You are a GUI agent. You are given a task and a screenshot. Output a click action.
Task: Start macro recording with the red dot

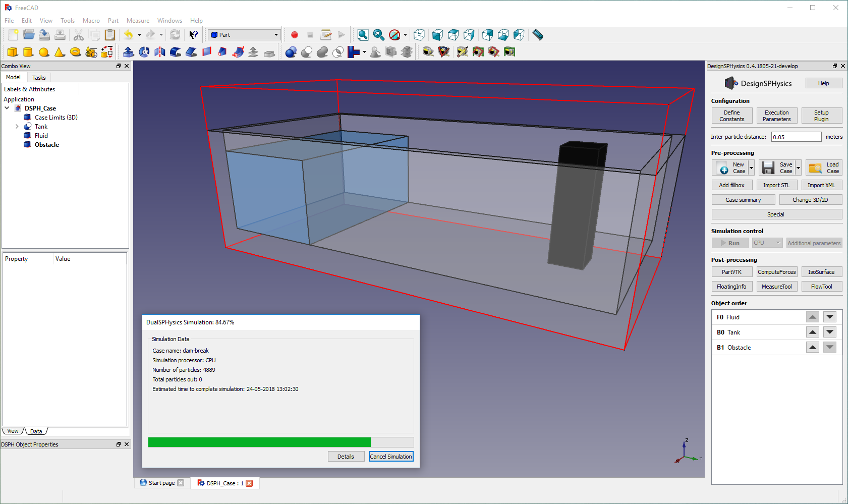click(295, 35)
